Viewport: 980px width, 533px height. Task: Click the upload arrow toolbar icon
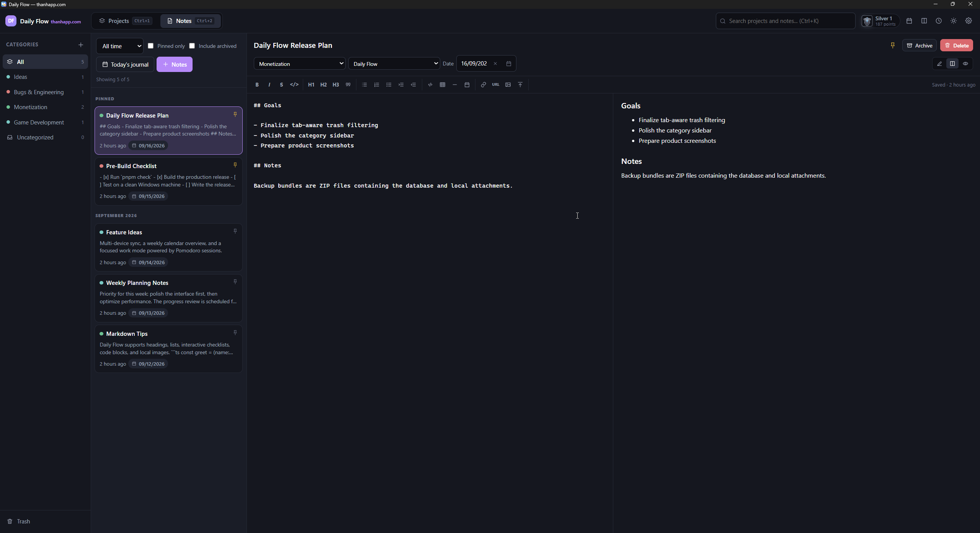point(520,85)
